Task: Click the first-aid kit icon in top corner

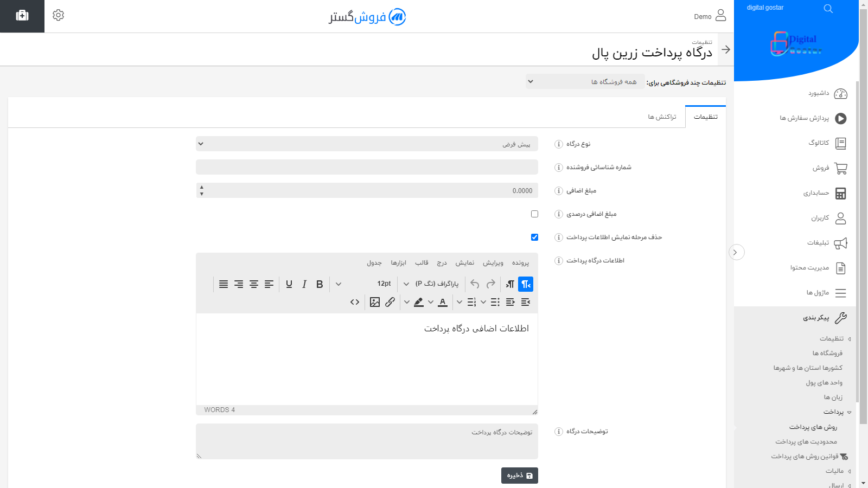Action: [x=22, y=16]
